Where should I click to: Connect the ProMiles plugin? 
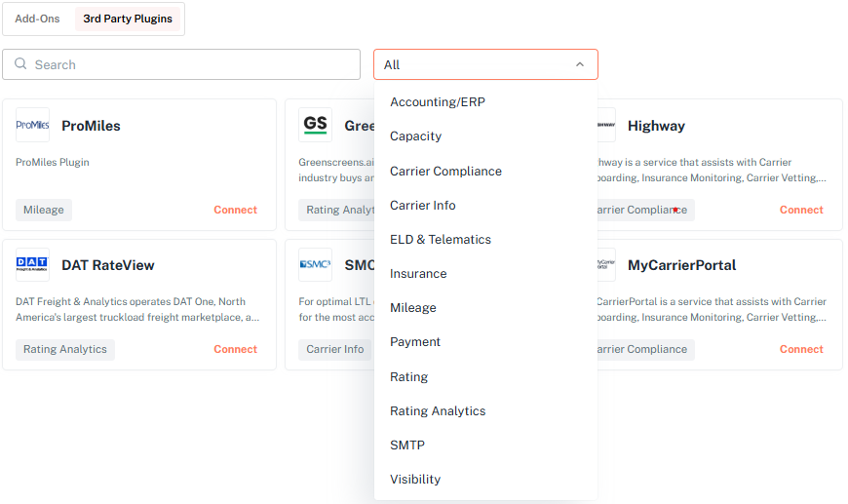tap(235, 210)
